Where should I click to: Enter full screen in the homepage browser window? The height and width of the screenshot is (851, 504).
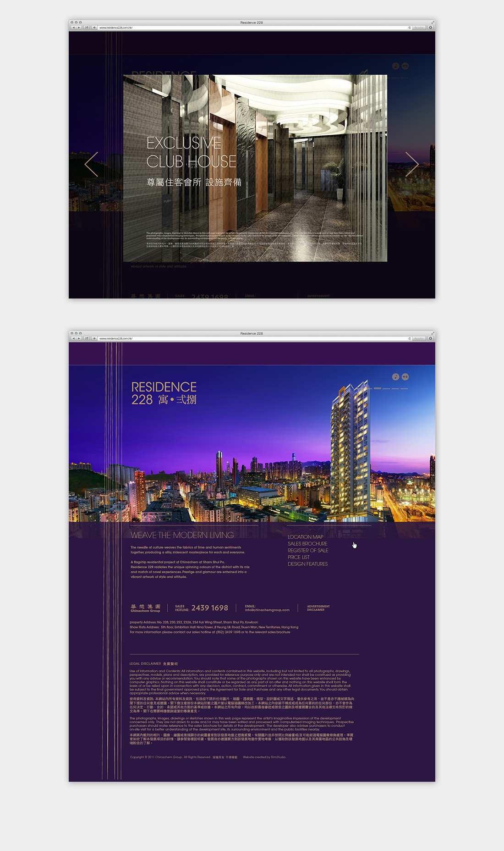coord(433,333)
